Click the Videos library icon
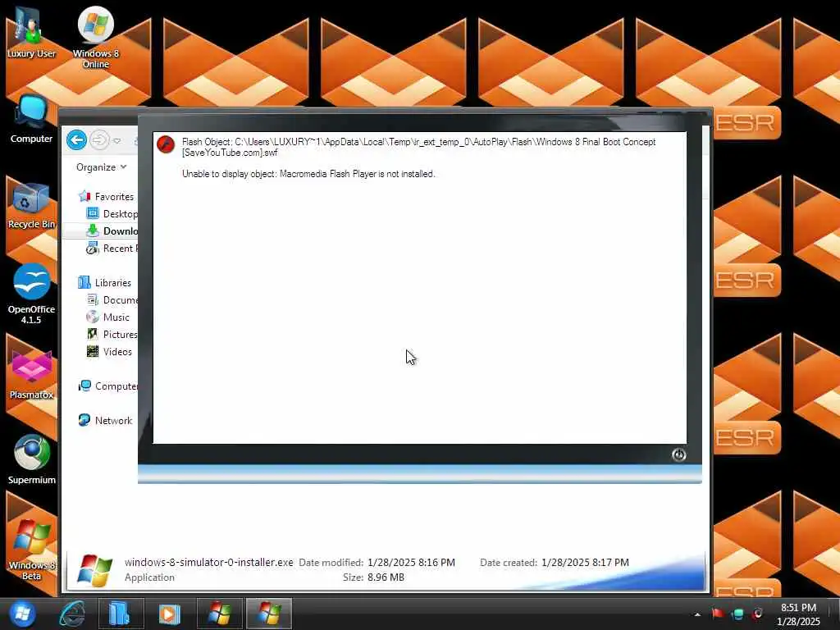The image size is (840, 630). (93, 351)
